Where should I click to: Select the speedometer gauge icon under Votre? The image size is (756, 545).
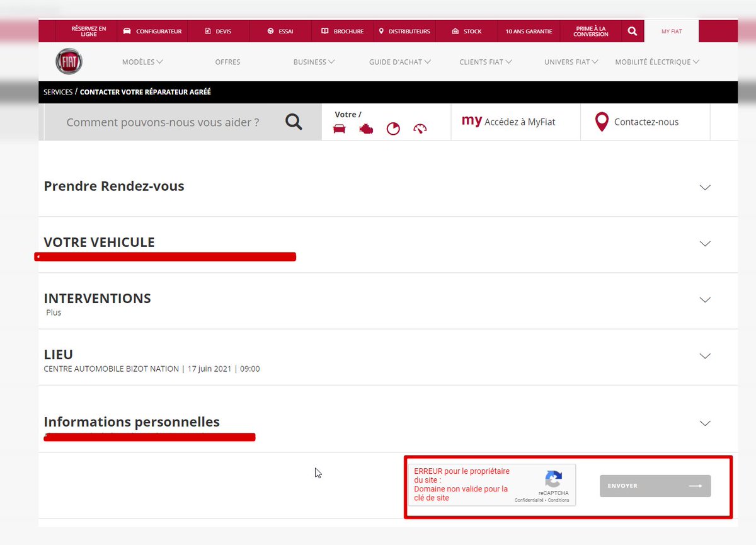pyautogui.click(x=420, y=129)
